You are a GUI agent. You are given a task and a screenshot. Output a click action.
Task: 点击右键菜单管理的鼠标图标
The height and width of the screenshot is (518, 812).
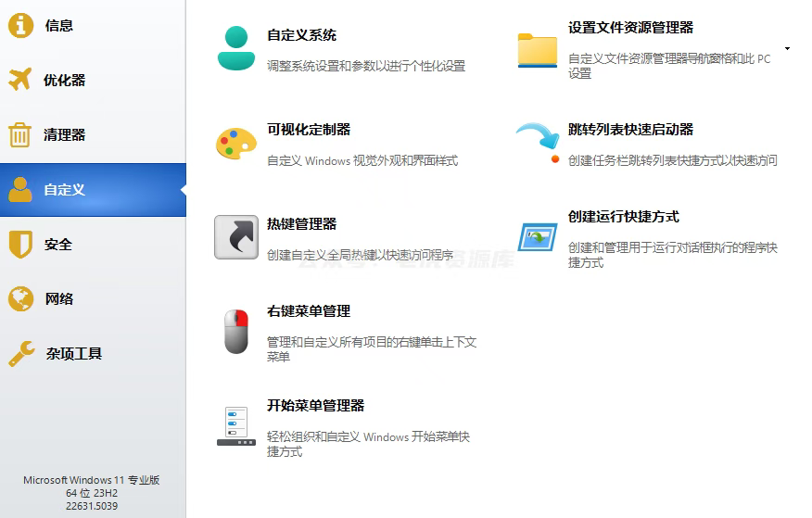click(235, 331)
